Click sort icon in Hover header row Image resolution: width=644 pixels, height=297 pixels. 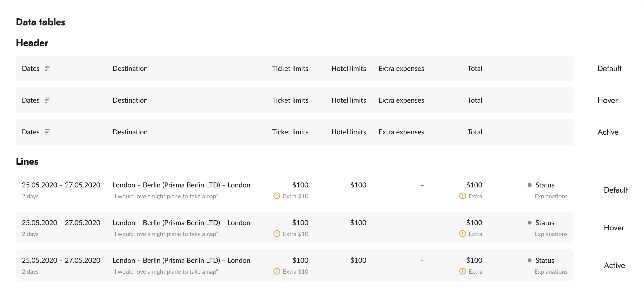click(47, 100)
